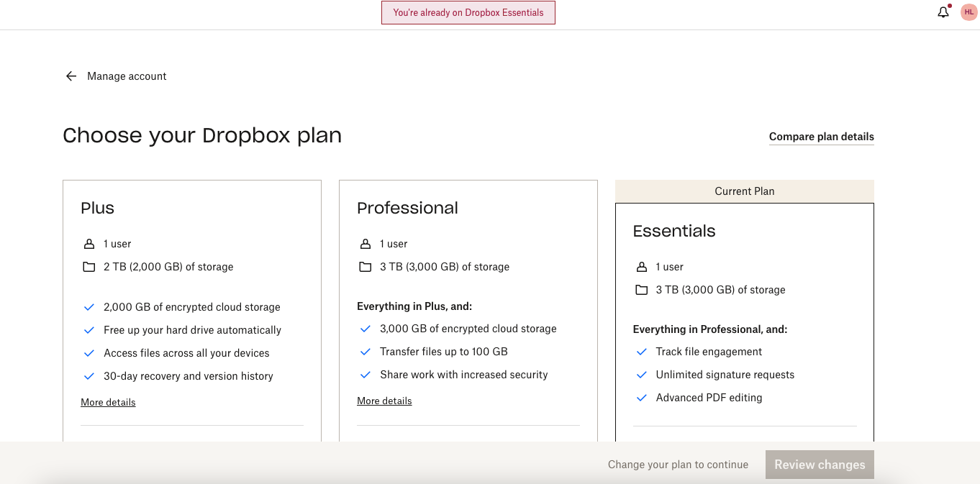Click Everything in Plus, and: text
The width and height of the screenshot is (980, 484).
tap(414, 306)
